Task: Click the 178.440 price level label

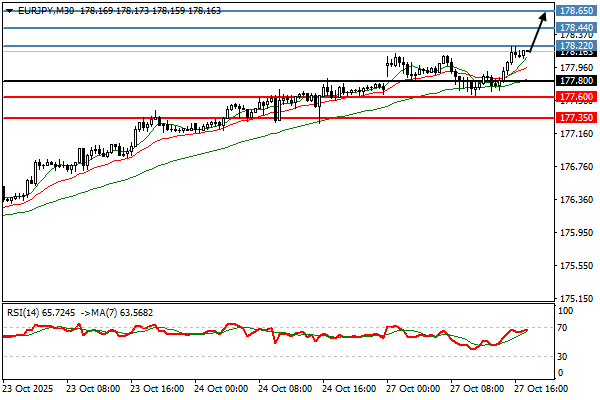Action: click(576, 28)
